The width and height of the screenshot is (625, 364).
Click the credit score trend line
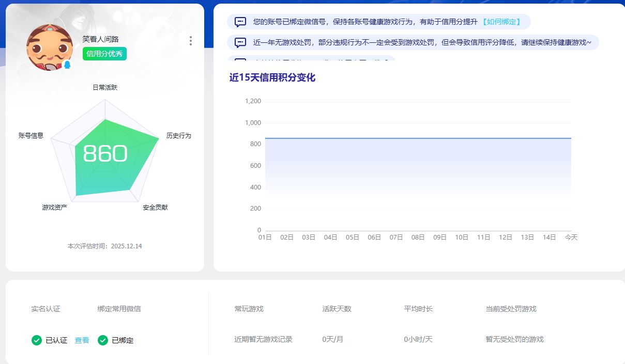point(414,138)
